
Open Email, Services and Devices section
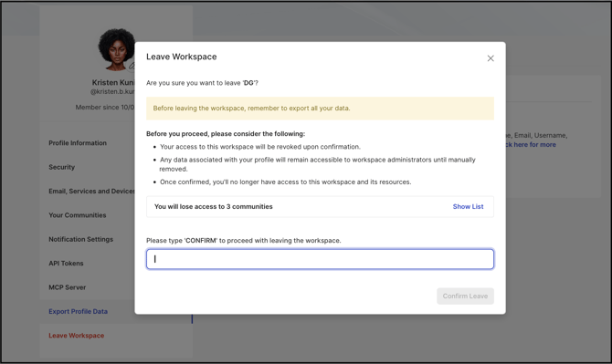[x=91, y=192]
